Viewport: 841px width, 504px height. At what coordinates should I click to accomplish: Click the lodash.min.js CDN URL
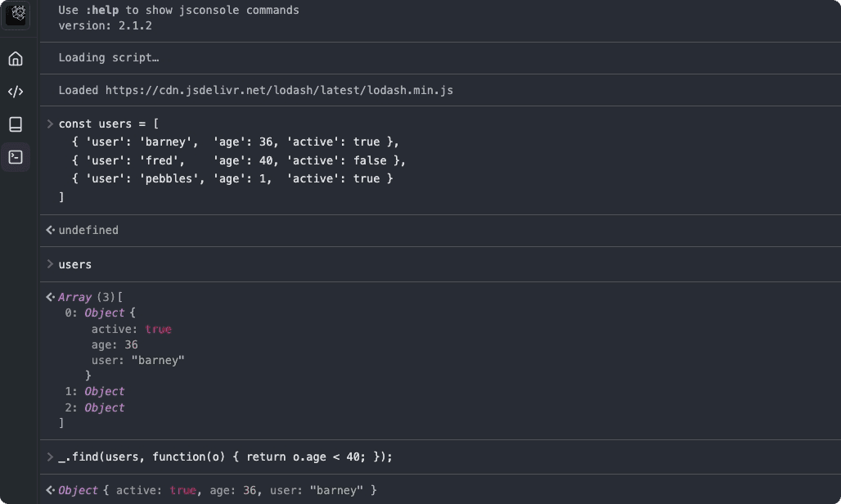tap(279, 90)
